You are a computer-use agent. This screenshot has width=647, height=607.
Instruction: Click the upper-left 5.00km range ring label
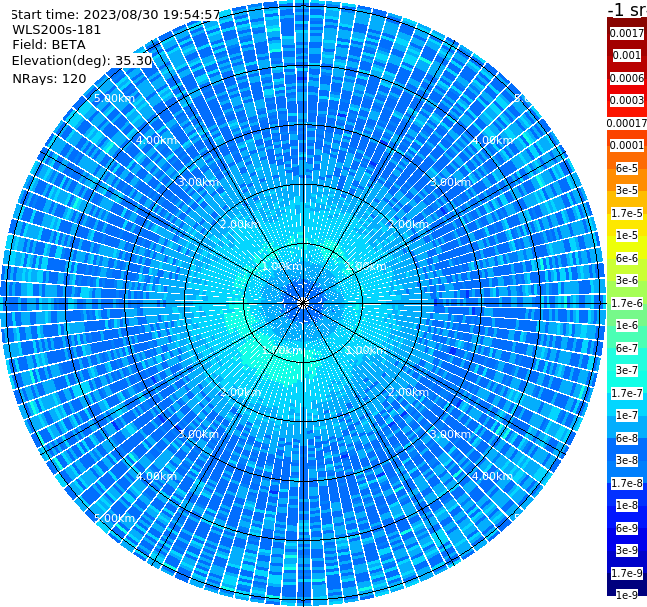point(114,98)
